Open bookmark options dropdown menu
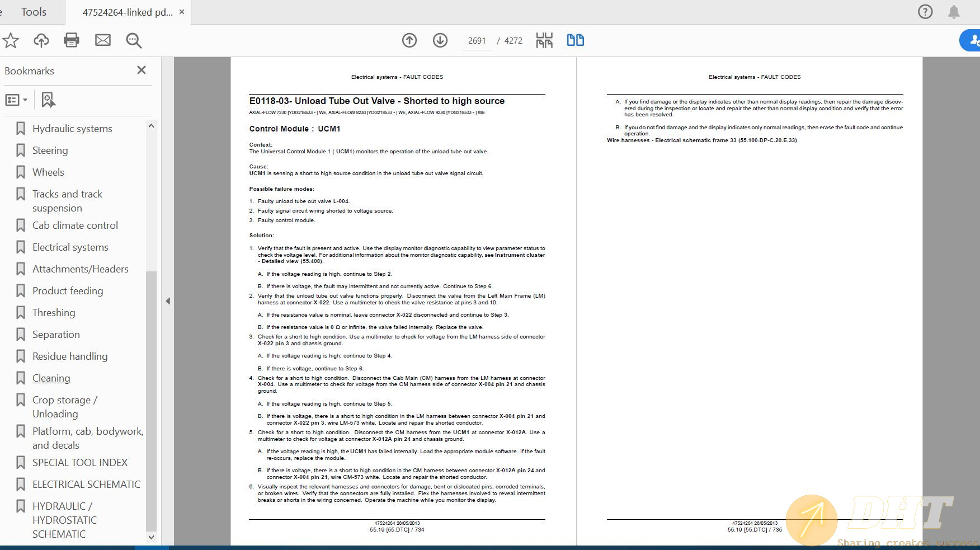This screenshot has width=980, height=550. 16,100
